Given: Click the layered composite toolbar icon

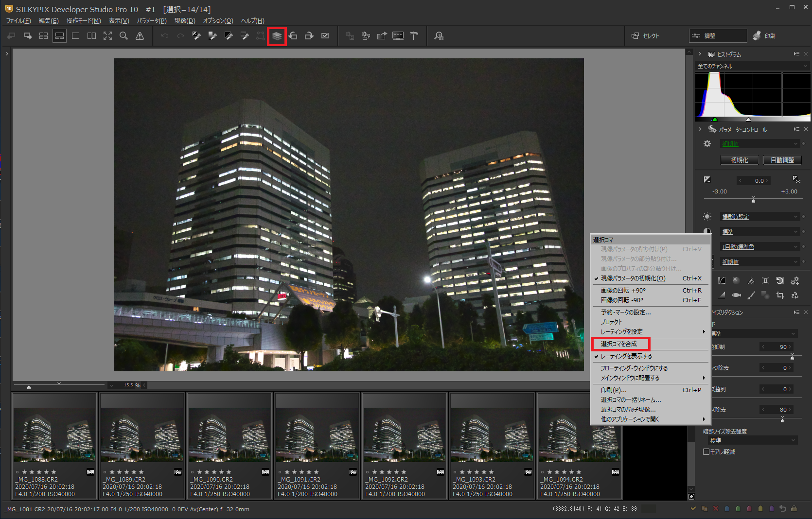Looking at the screenshot, I should (277, 36).
